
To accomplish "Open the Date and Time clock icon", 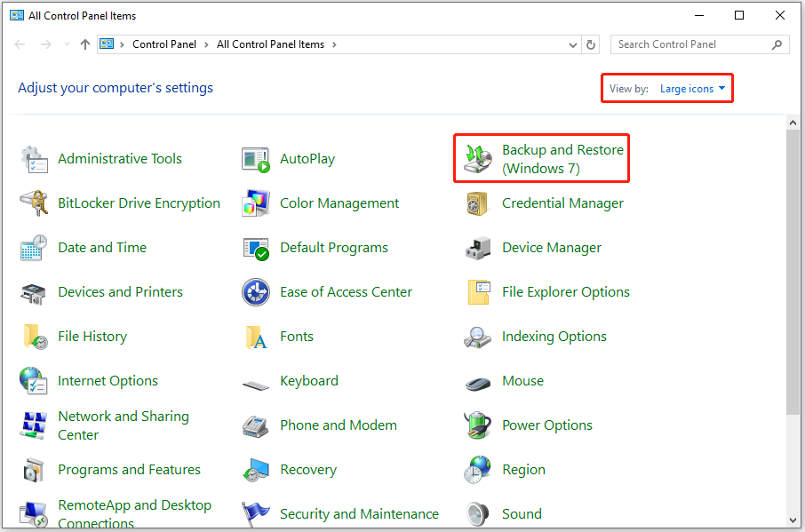I will pyautogui.click(x=33, y=247).
